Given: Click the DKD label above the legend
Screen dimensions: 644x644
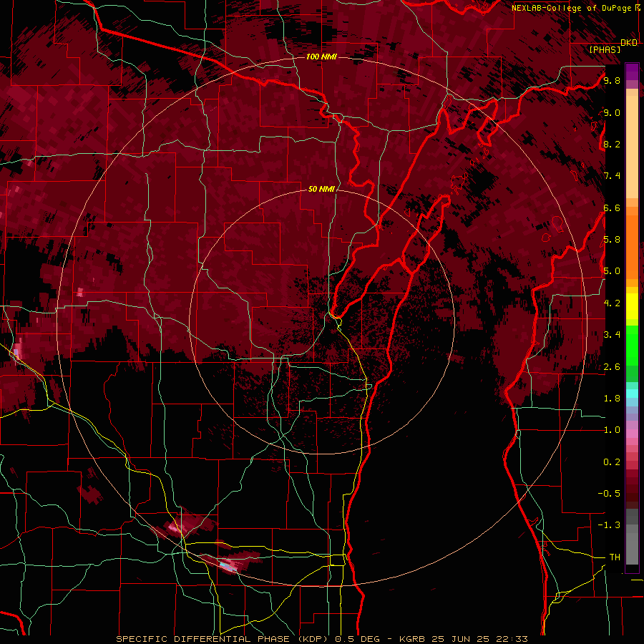Looking at the screenshot, I should click(629, 43).
